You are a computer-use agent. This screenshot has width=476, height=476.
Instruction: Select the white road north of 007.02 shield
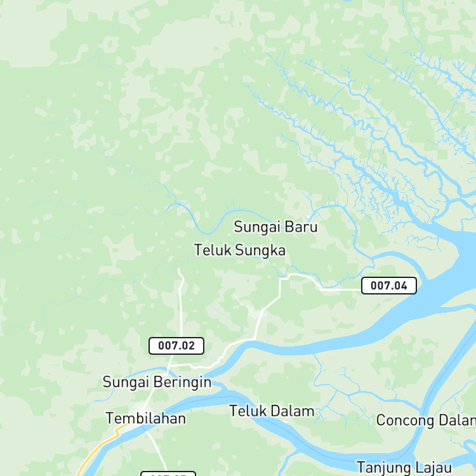pos(181,303)
